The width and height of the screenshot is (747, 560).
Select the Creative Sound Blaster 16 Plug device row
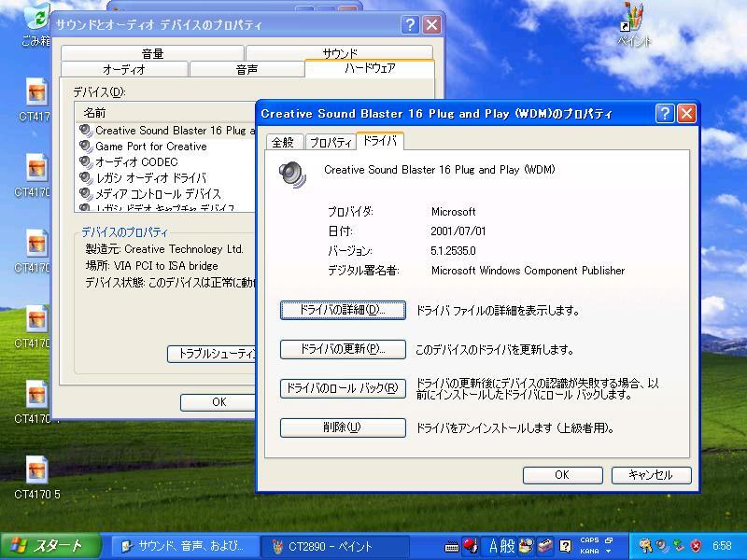[x=166, y=130]
